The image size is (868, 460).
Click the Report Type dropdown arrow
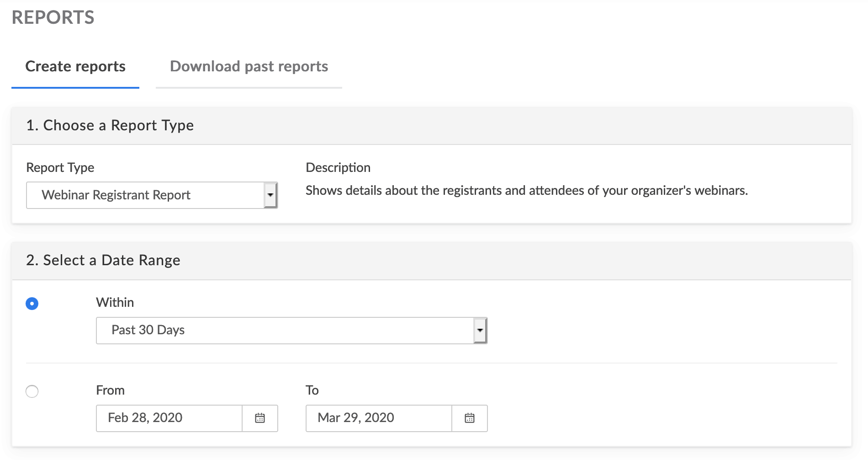pos(270,195)
